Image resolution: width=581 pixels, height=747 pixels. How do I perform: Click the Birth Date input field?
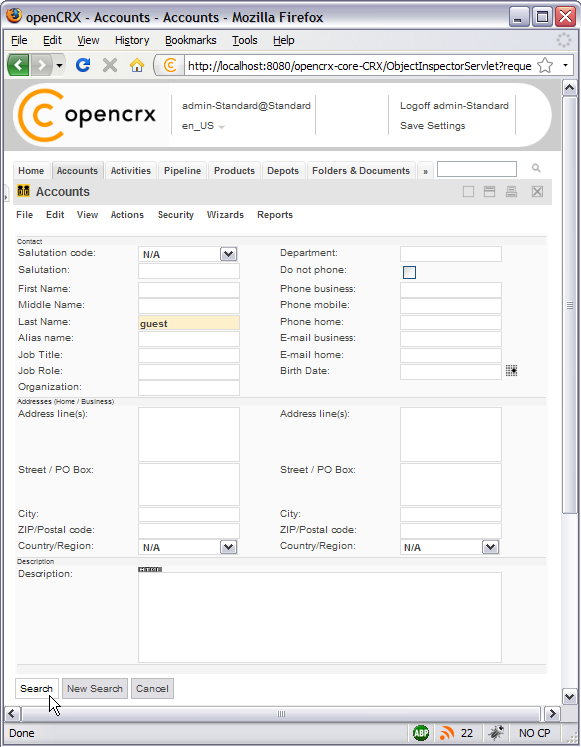451,372
